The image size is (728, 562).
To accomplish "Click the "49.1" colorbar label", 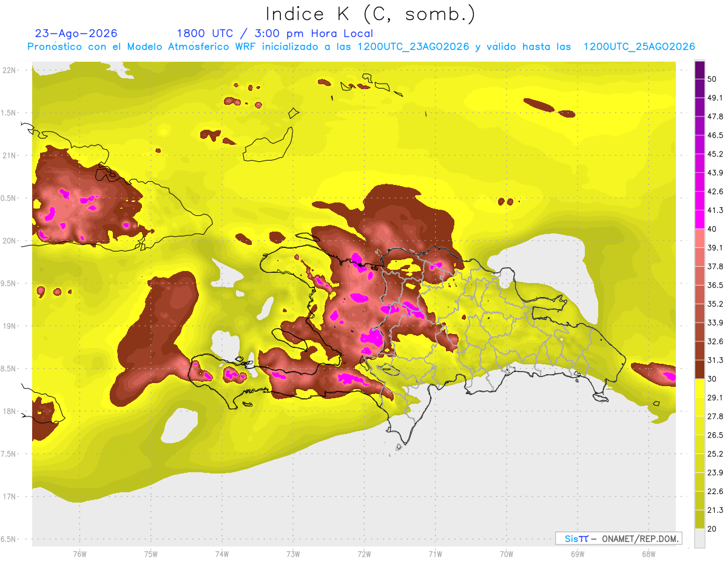I will click(x=715, y=98).
